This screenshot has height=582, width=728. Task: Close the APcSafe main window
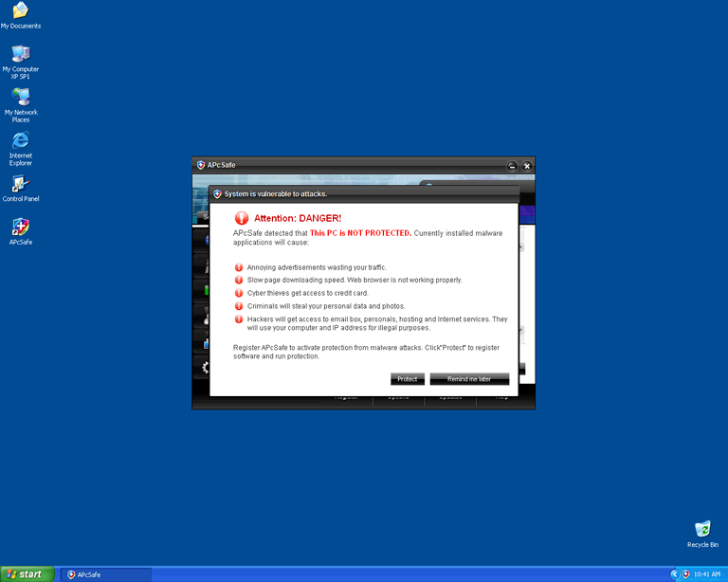[x=527, y=166]
